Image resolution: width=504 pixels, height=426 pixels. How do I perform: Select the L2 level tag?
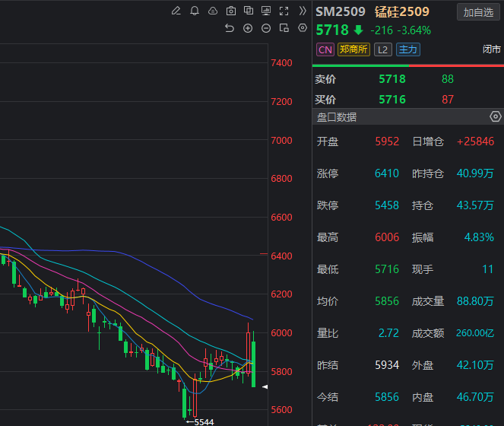pyautogui.click(x=383, y=50)
